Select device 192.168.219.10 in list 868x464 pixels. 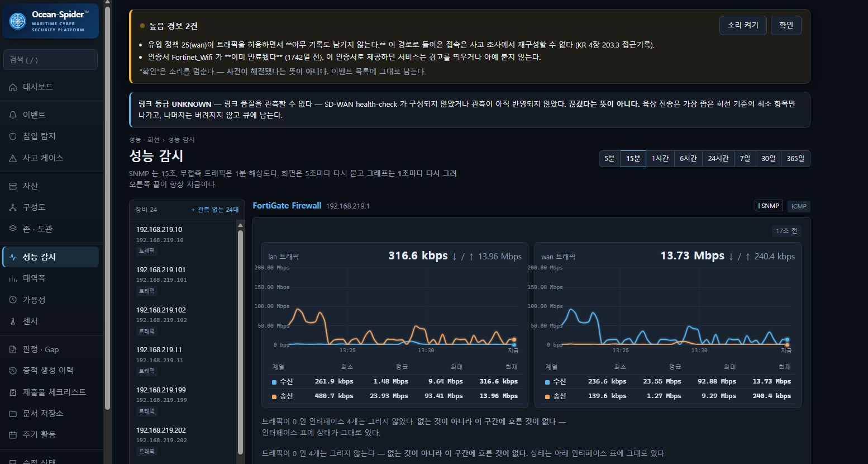pyautogui.click(x=183, y=240)
